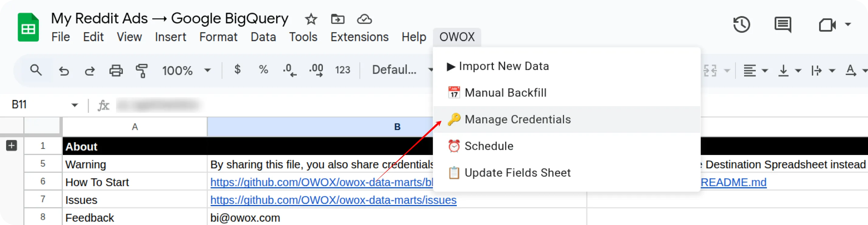Format as currency with dollar icon
Viewport: 868px width, 225px height.
pyautogui.click(x=237, y=70)
